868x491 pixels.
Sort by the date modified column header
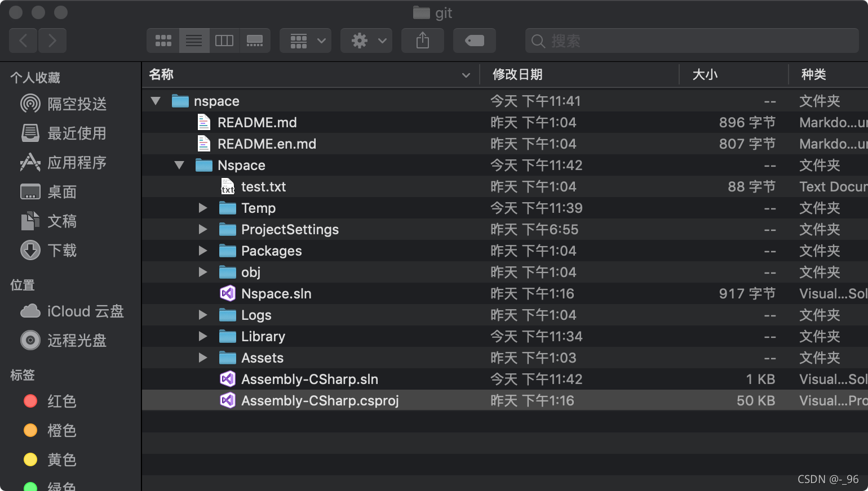[579, 74]
